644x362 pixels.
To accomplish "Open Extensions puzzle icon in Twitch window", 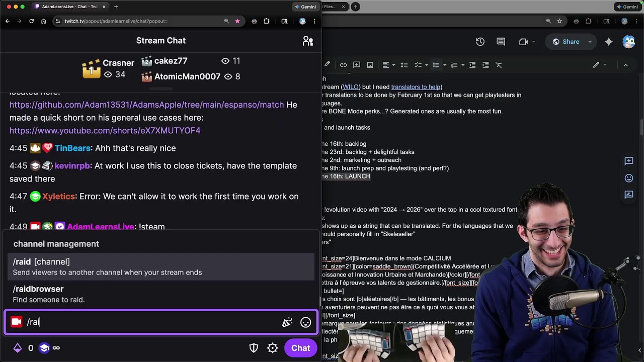I will tap(266, 21).
